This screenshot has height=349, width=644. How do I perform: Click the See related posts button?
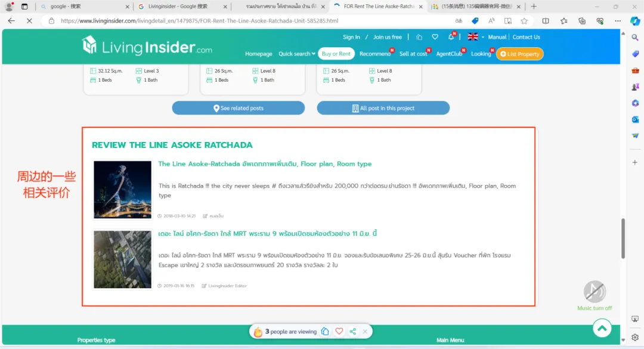tap(238, 108)
